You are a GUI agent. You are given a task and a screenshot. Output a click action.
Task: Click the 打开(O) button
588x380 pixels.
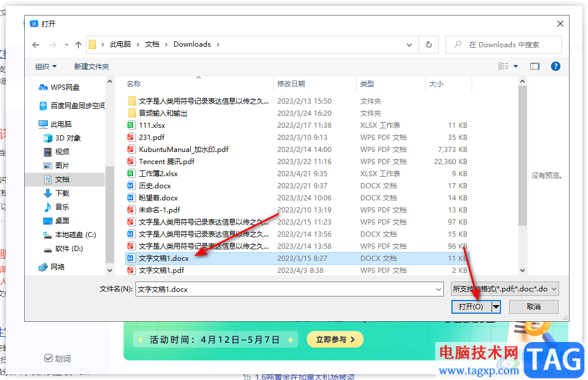point(471,307)
